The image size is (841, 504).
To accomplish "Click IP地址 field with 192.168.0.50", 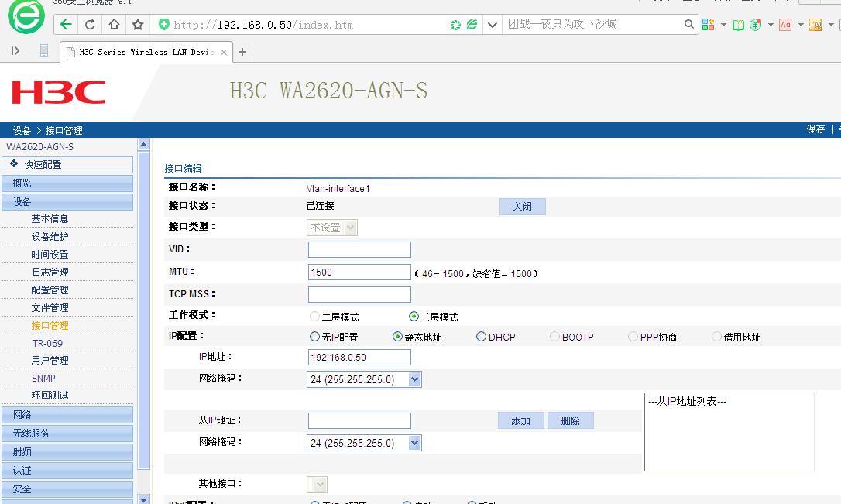I will (359, 357).
